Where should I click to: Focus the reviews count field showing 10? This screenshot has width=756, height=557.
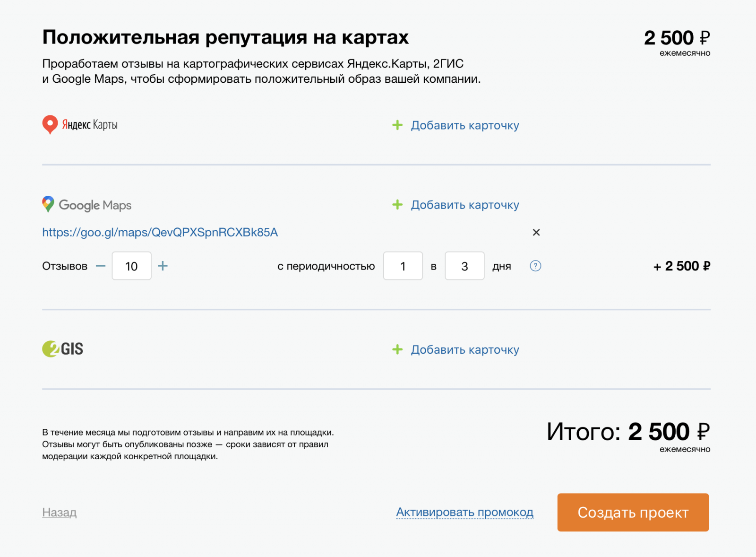[x=132, y=266]
